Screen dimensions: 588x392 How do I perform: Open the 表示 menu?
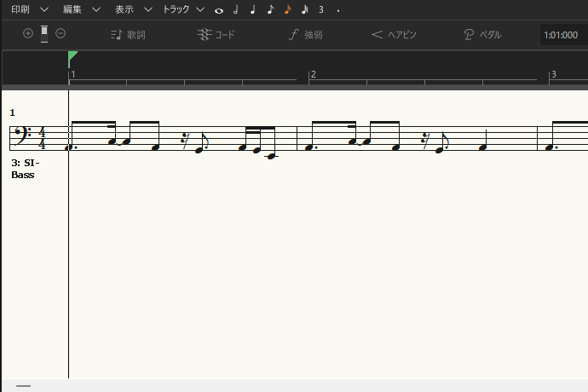click(133, 9)
